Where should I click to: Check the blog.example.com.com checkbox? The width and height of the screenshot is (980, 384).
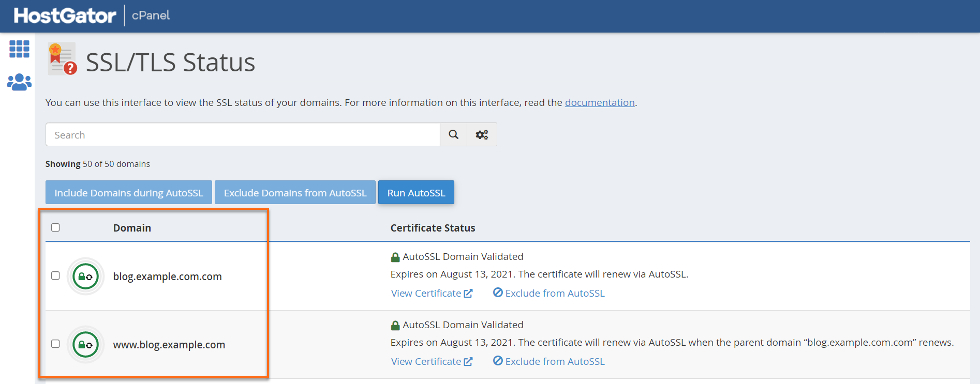click(55, 275)
